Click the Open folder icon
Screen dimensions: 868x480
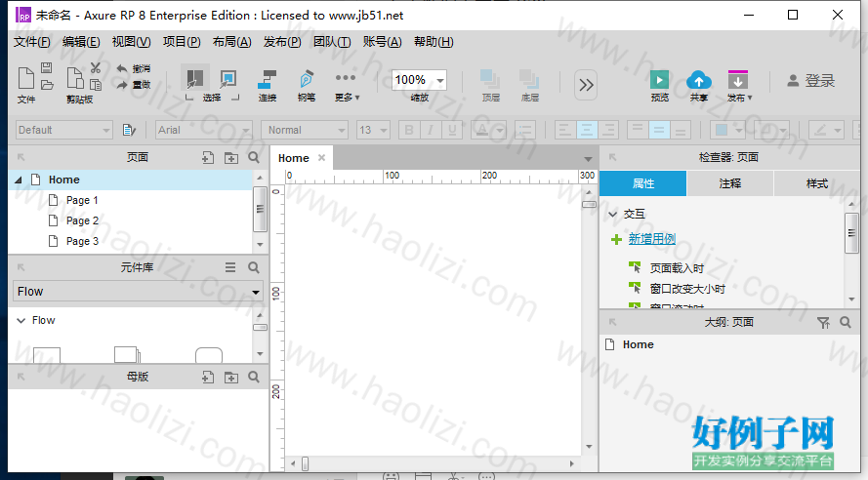(x=47, y=85)
